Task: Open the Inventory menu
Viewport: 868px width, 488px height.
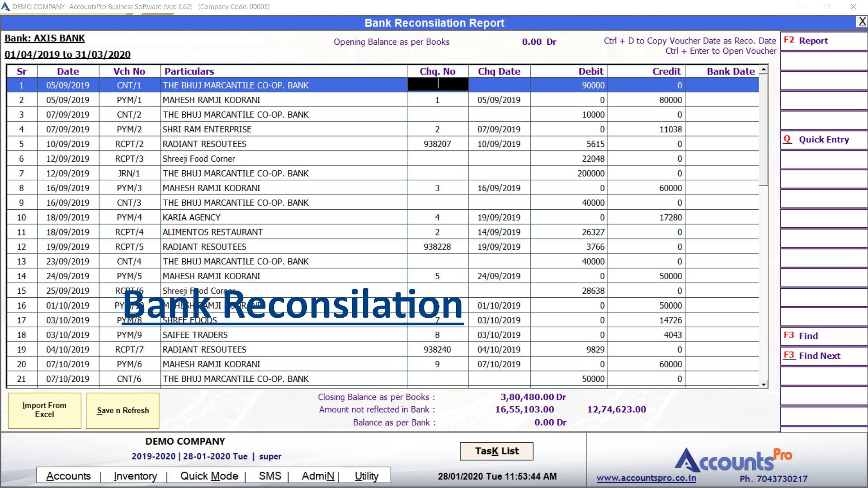Action: coord(135,476)
